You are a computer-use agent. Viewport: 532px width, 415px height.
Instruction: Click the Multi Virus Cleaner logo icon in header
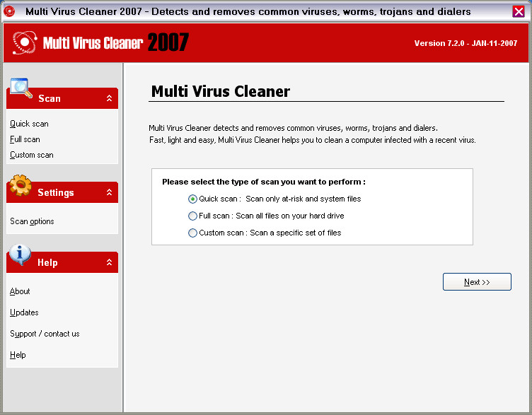(25, 42)
